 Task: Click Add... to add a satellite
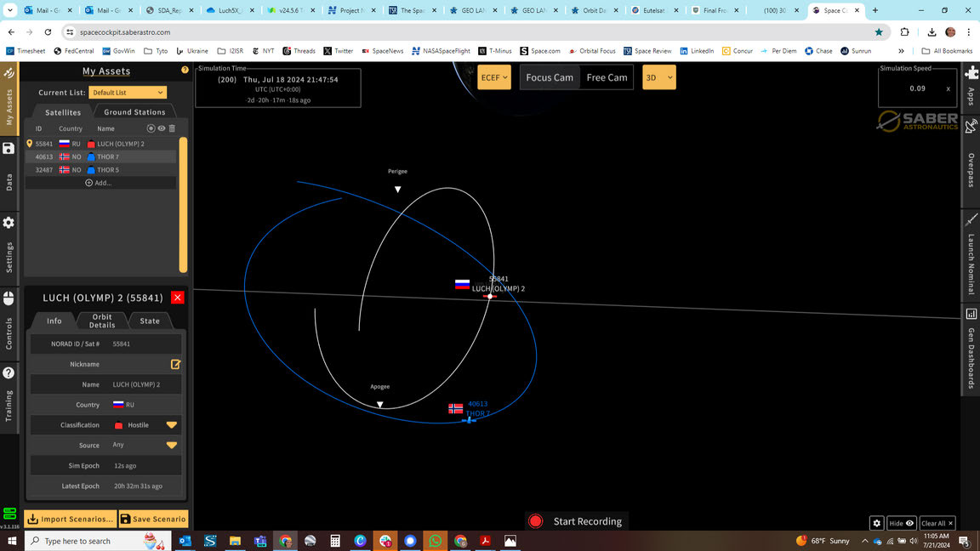tap(99, 183)
